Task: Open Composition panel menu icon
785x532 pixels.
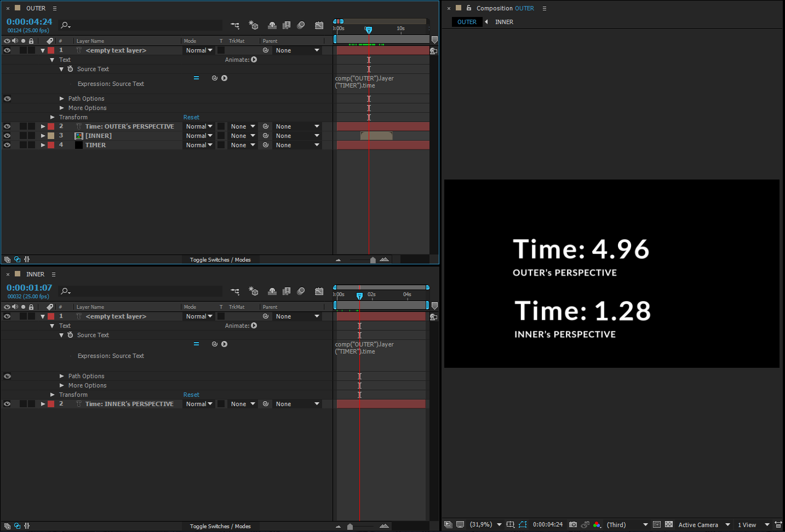Action: (x=544, y=8)
